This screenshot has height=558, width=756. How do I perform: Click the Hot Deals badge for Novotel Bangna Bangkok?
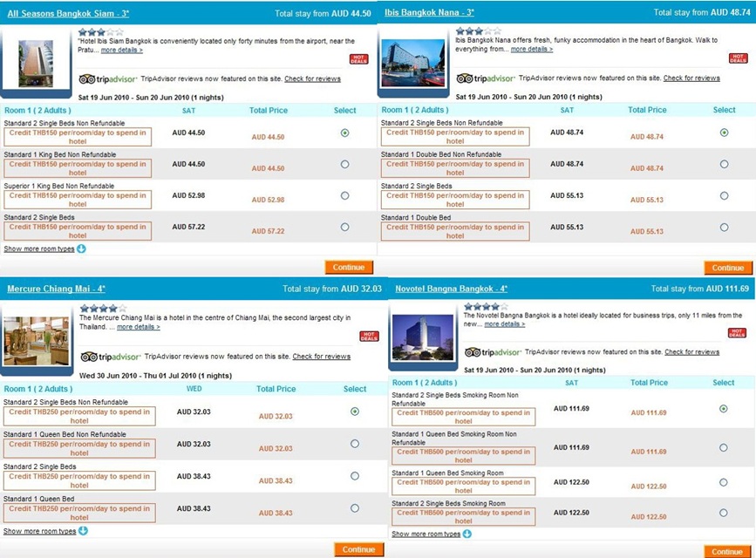pyautogui.click(x=737, y=332)
